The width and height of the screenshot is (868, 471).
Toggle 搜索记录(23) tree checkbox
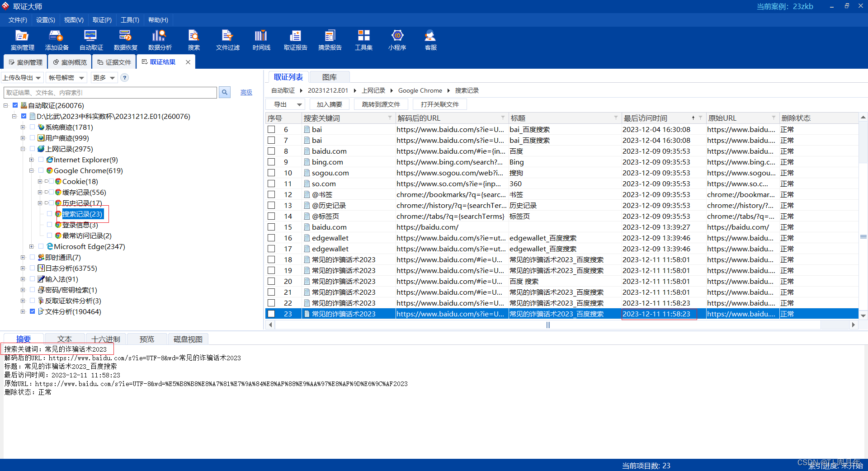[50, 214]
